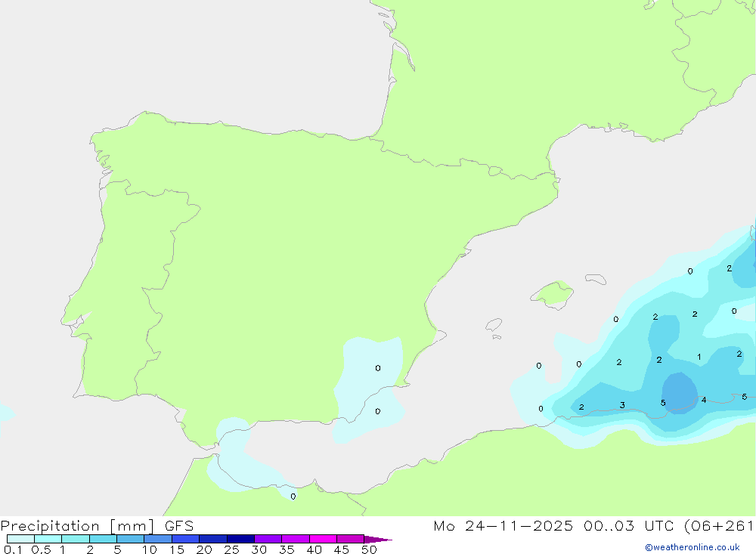
Task: Click the island of Ibiza on map
Action: (x=494, y=325)
